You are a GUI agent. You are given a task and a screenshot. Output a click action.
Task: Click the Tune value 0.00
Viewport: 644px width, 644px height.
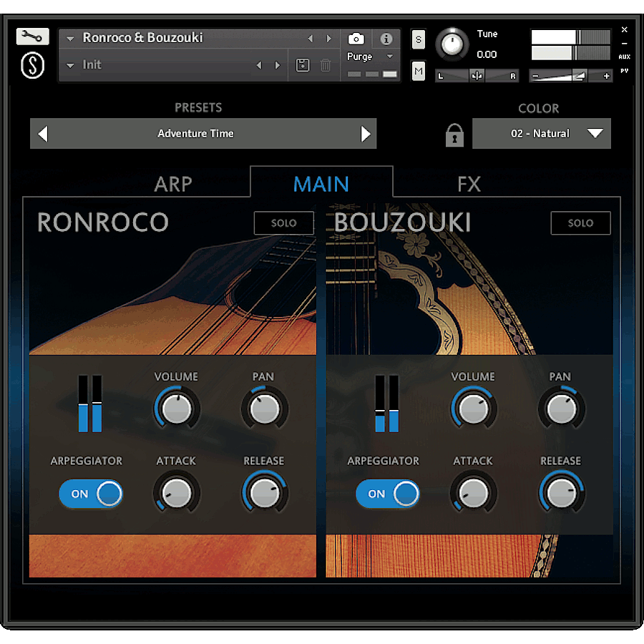(487, 54)
